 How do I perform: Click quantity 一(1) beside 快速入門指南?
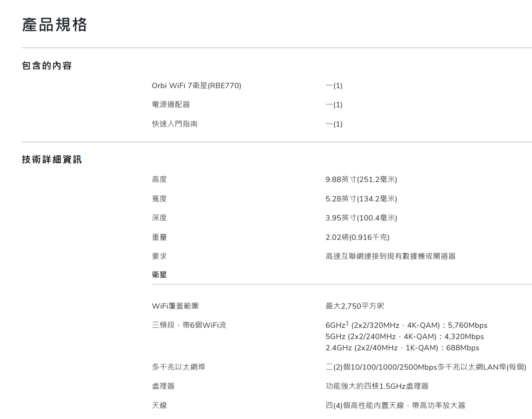[x=334, y=124]
